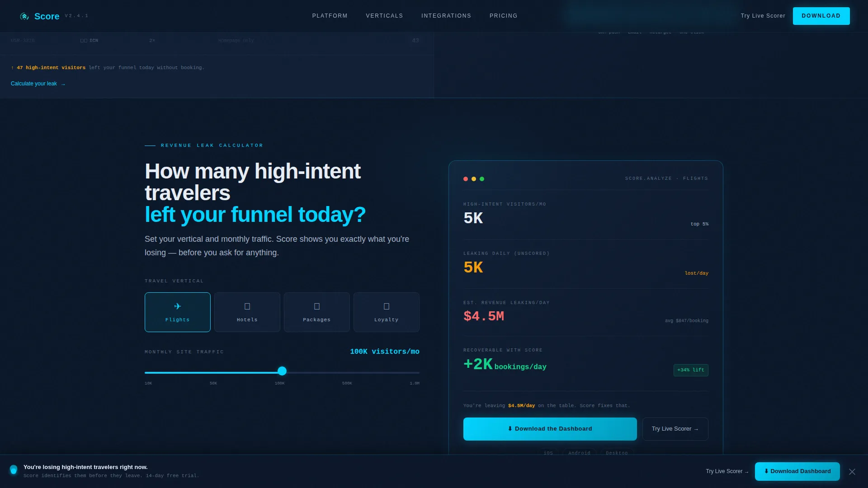Click the Desktop platform chip
868x488 pixels.
click(617, 452)
